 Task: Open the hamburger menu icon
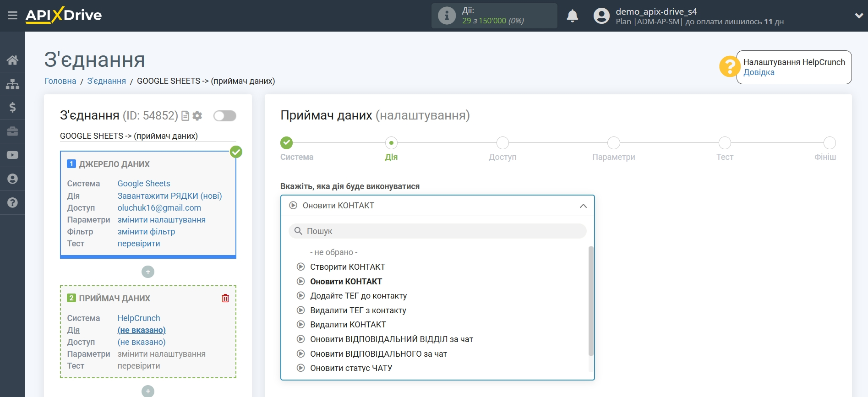pos(12,16)
